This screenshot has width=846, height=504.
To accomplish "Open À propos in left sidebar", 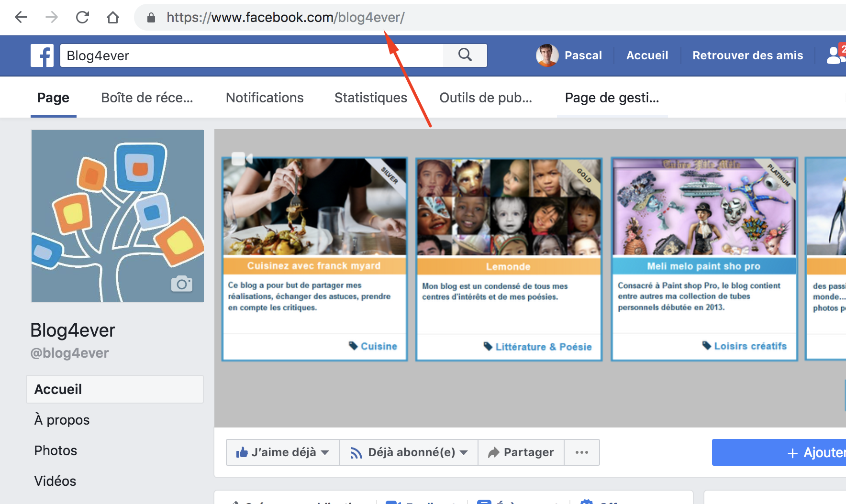I will pyautogui.click(x=62, y=420).
